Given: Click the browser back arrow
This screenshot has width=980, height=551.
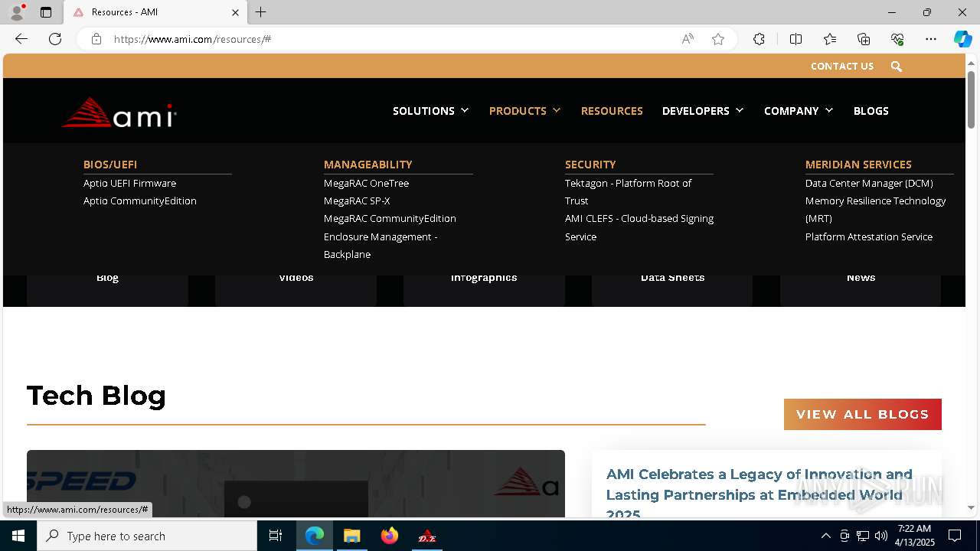Looking at the screenshot, I should click(x=21, y=39).
